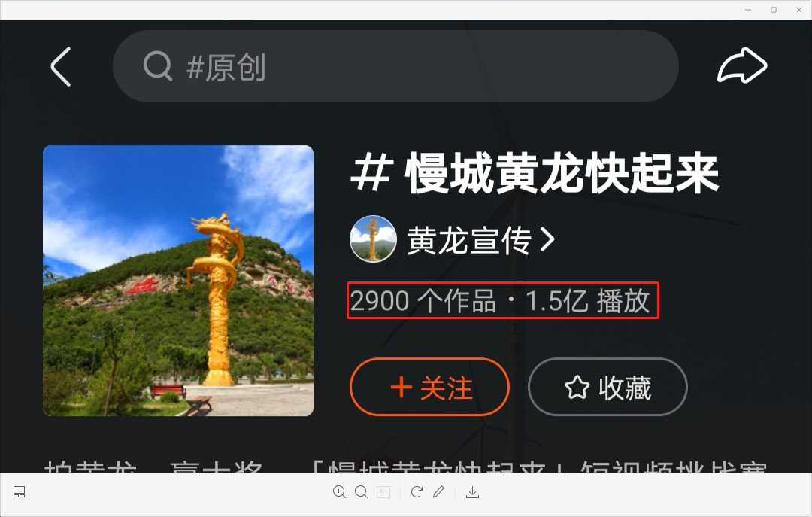
Task: Rotate the image clockwise
Action: point(417,491)
